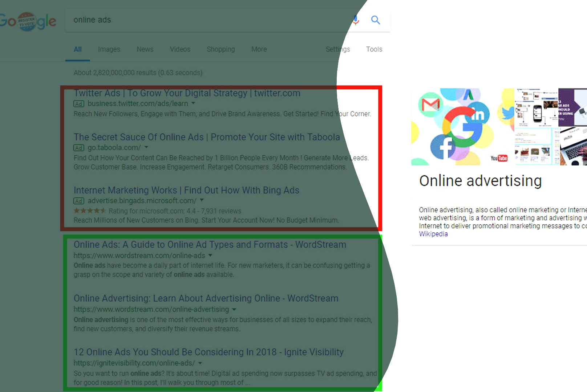The image size is (587, 392).
Task: Click the Ad badge beside advertise.bingads.microsoft.com
Action: click(x=79, y=201)
